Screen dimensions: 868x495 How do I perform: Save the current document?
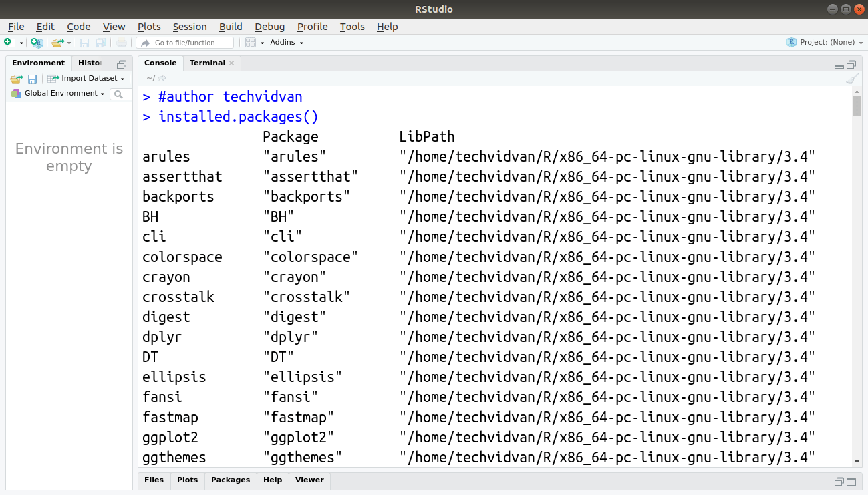coord(85,42)
